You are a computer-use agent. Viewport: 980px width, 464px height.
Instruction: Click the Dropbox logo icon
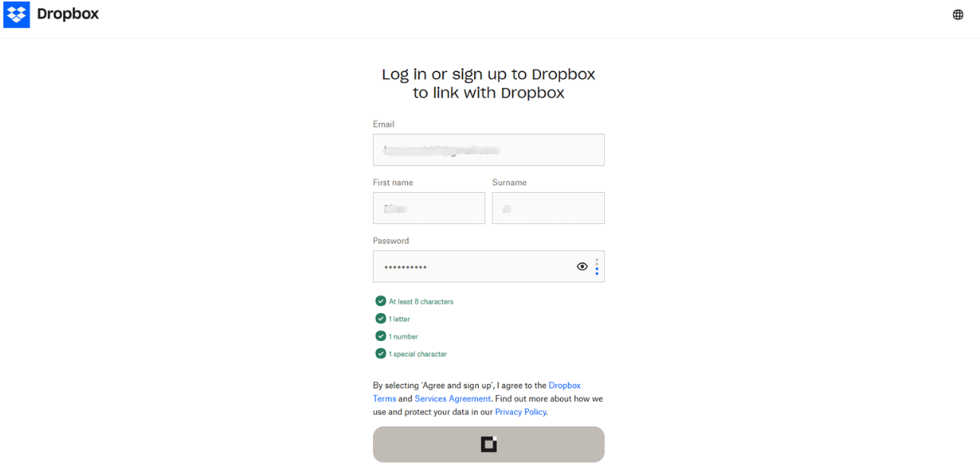15,14
